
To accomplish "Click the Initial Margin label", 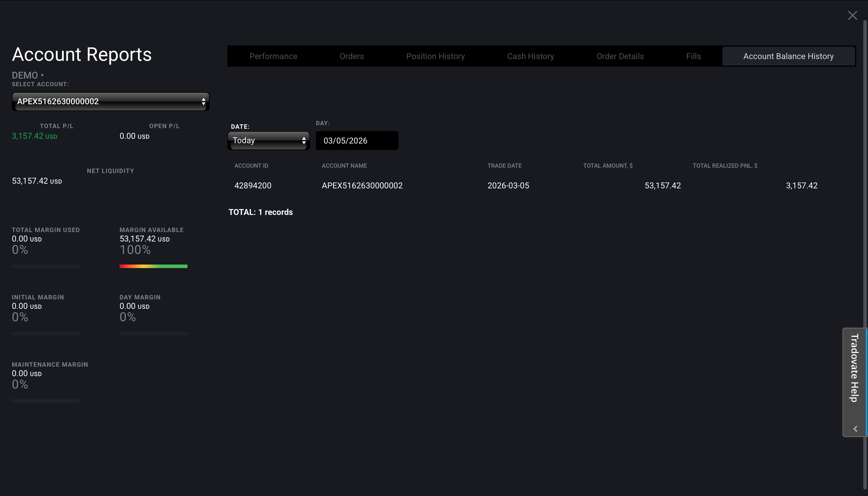I will tap(38, 297).
